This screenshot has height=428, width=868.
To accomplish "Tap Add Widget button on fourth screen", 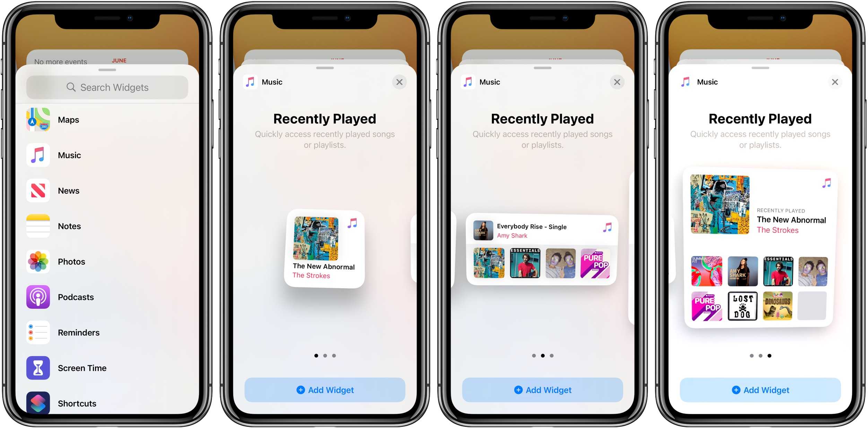I will tap(759, 389).
